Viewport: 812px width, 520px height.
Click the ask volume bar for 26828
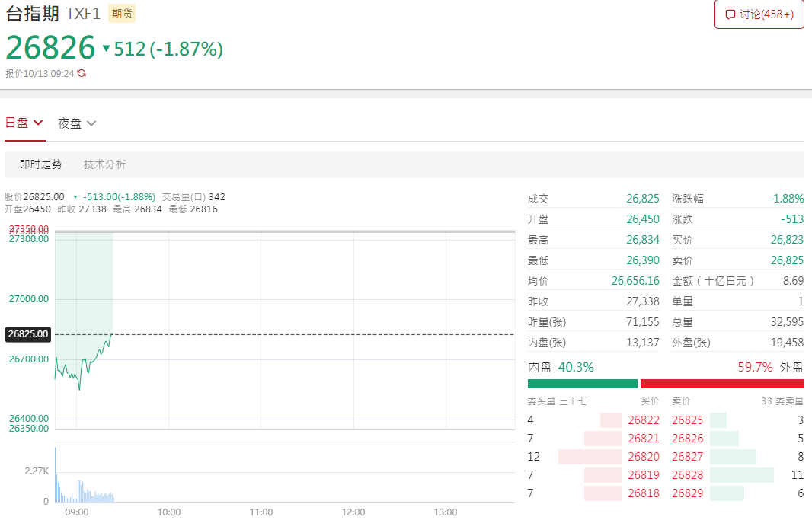click(741, 475)
